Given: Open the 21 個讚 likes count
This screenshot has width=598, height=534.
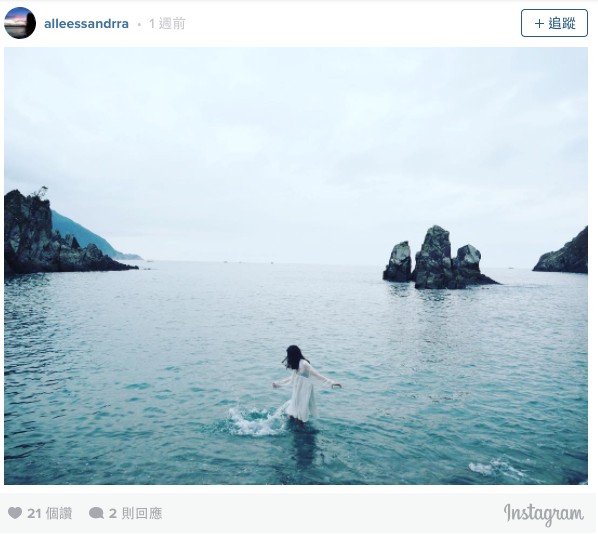Looking at the screenshot, I should pos(50,513).
